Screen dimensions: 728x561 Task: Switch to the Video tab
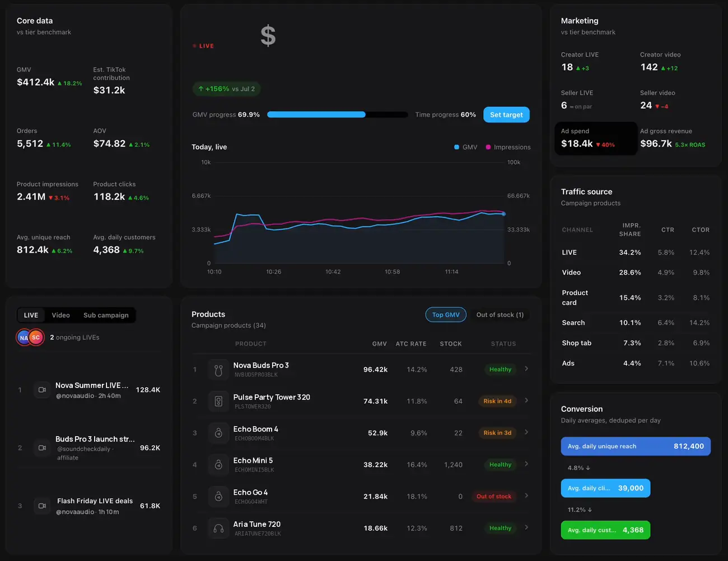click(x=61, y=315)
